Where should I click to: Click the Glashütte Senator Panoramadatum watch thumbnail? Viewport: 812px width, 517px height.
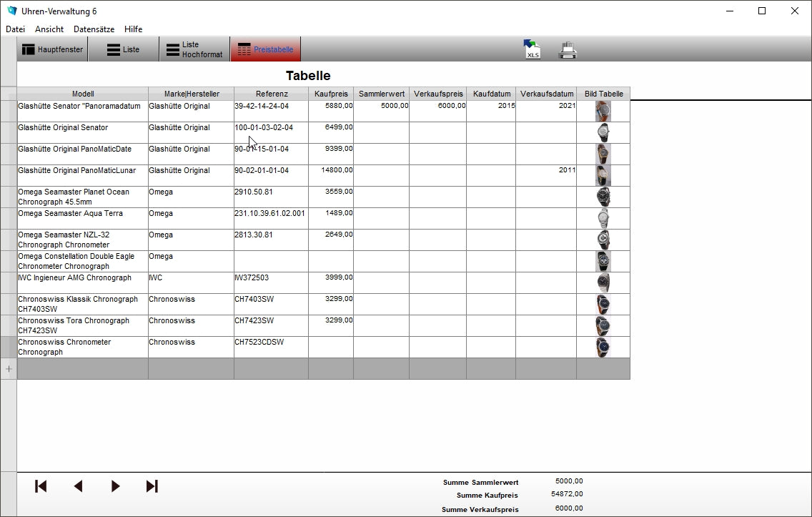pyautogui.click(x=603, y=111)
